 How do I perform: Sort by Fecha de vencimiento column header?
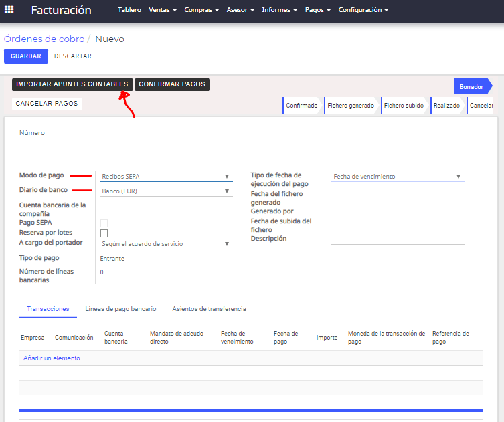[x=237, y=338]
